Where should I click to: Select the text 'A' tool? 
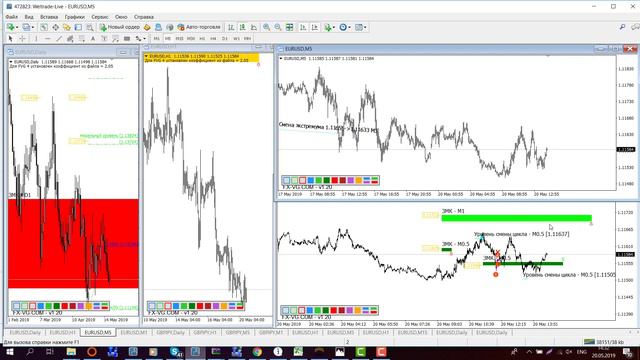point(93,38)
